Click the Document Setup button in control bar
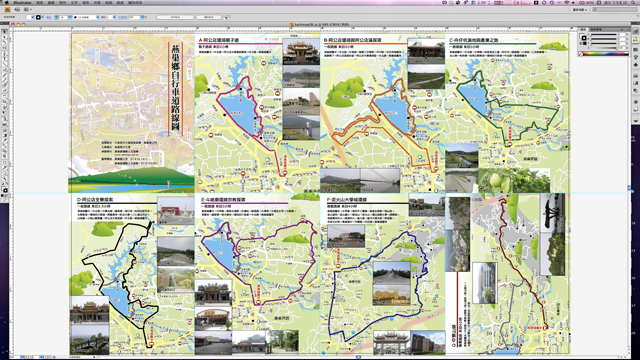The width and height of the screenshot is (640, 360). pyautogui.click(x=175, y=18)
